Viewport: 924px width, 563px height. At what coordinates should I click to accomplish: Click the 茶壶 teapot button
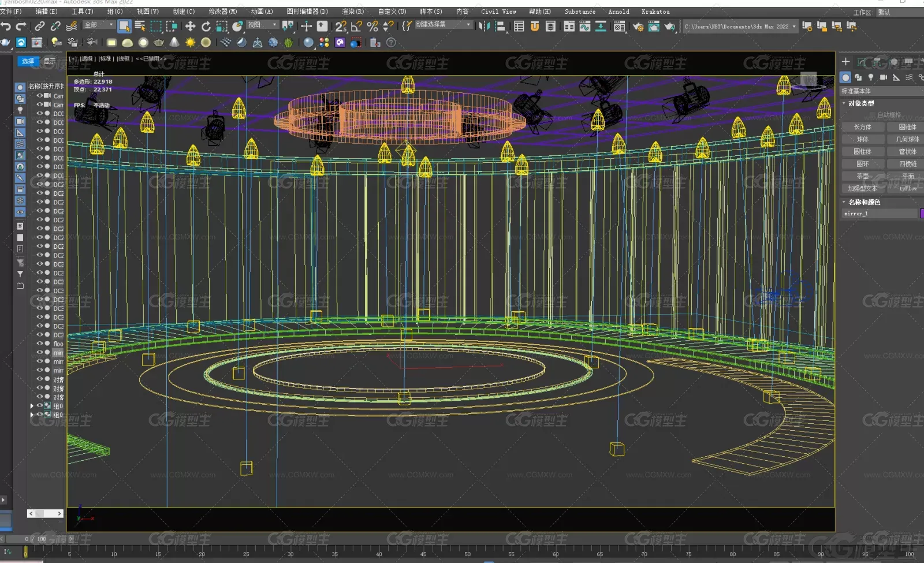pyautogui.click(x=862, y=176)
